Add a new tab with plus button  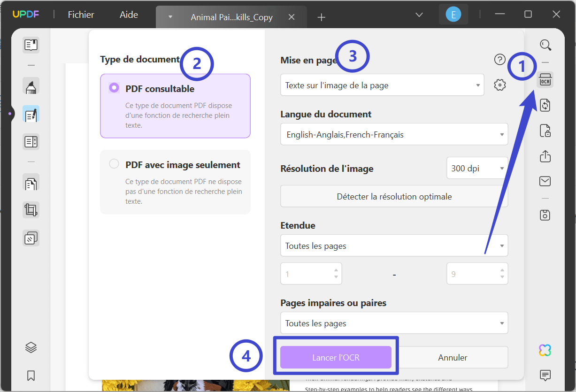(x=321, y=17)
